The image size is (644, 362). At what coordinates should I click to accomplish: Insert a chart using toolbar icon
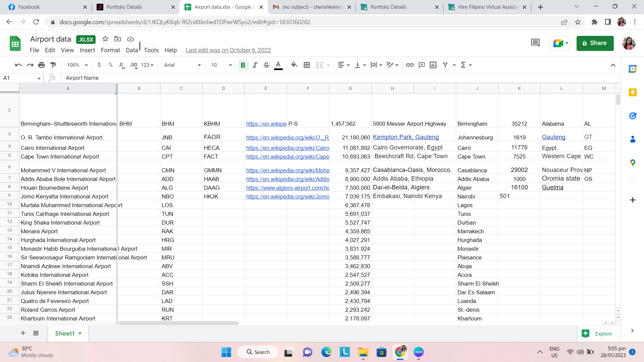click(433, 65)
